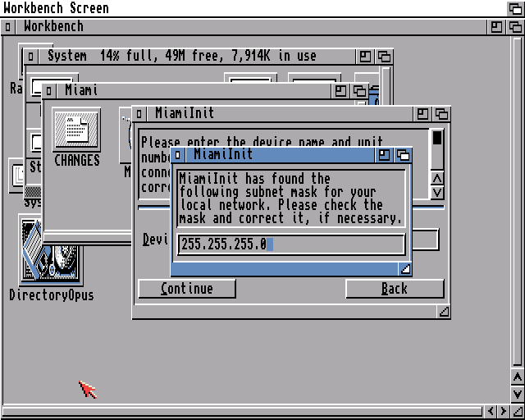Click the Workbench vertical scroll down arrow
This screenshot has height=420, width=525.
(518, 393)
